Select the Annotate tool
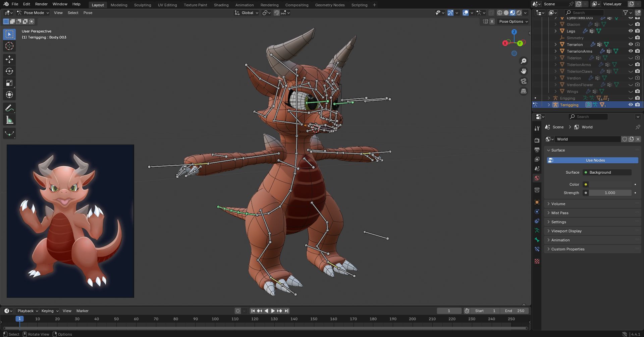Screen dimensions: 644x337 point(9,108)
